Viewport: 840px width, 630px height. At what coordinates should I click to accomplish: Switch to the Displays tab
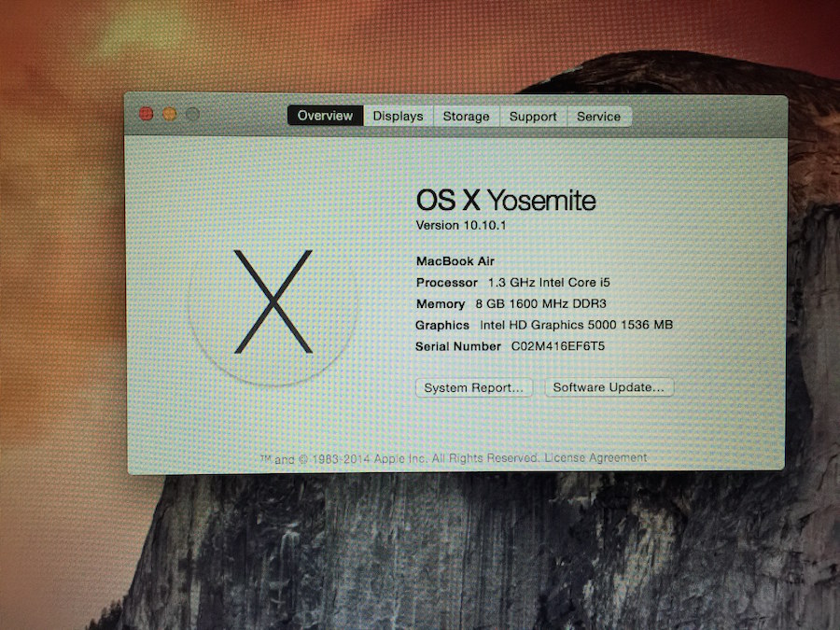pyautogui.click(x=398, y=117)
